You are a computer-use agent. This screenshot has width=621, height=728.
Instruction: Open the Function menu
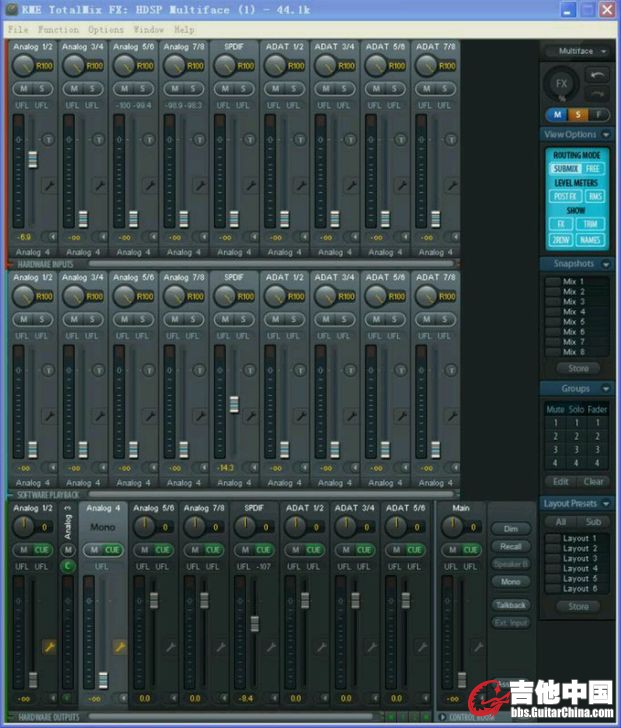58,30
